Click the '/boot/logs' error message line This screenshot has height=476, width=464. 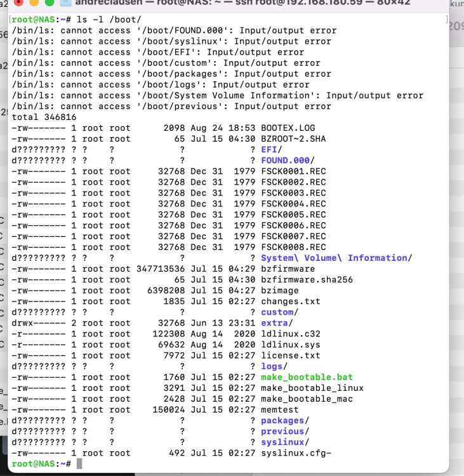(161, 84)
